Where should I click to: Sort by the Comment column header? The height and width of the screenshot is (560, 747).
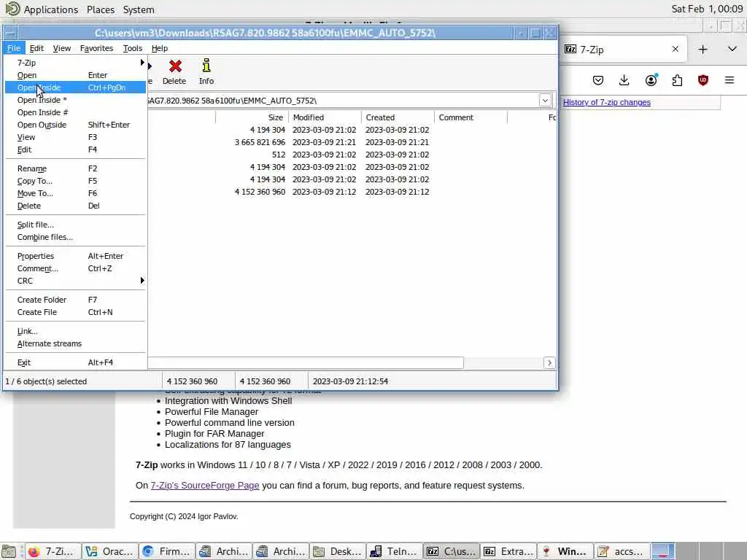[x=471, y=117]
